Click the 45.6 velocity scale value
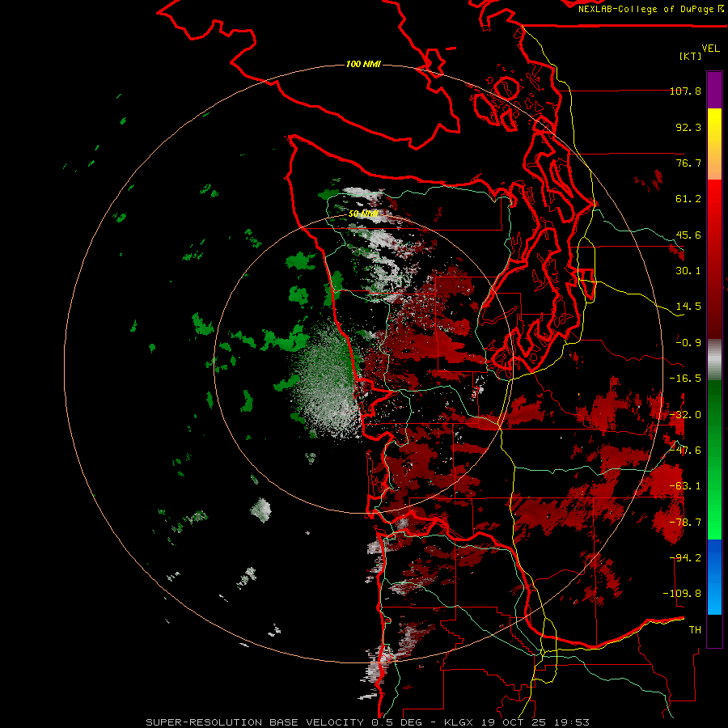This screenshot has width=728, height=728. 688,235
